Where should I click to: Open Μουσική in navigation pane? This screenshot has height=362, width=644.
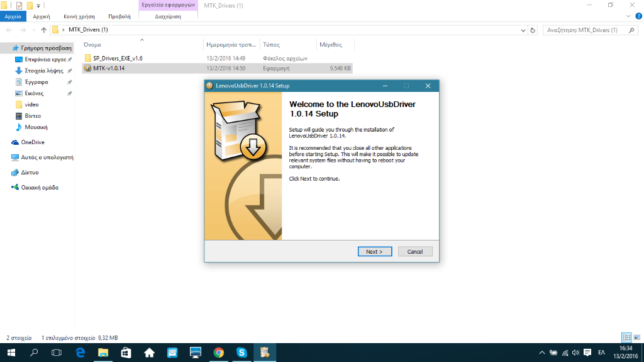(x=36, y=127)
